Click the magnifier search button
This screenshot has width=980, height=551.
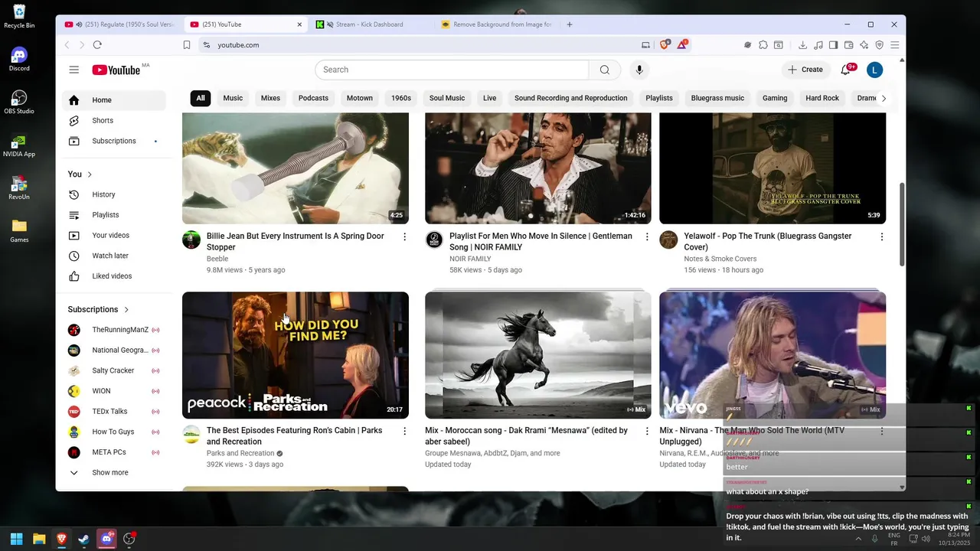pos(605,70)
